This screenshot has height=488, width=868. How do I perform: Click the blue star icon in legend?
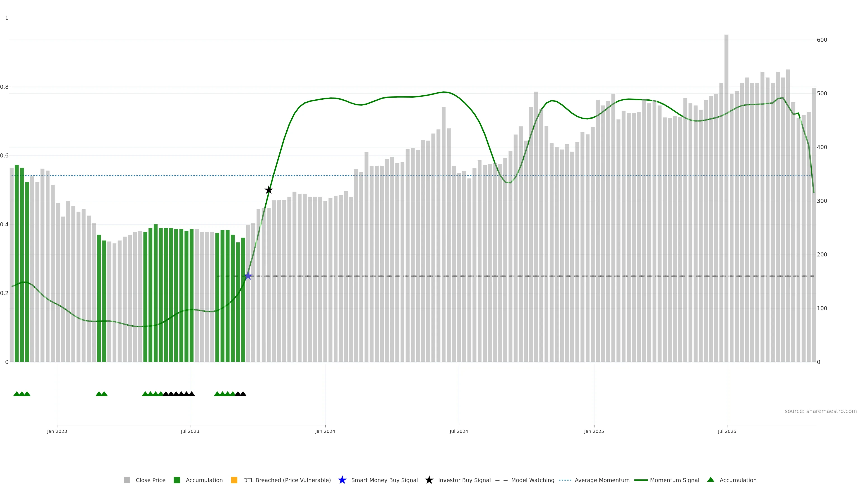click(x=342, y=480)
